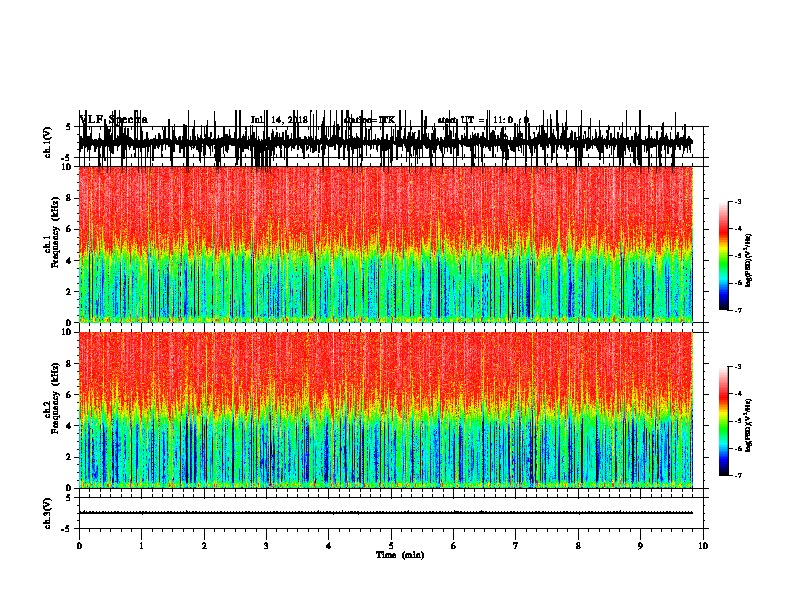Click the ch.1 spectrogram color bar
The width and height of the screenshot is (792, 612).
click(x=724, y=255)
